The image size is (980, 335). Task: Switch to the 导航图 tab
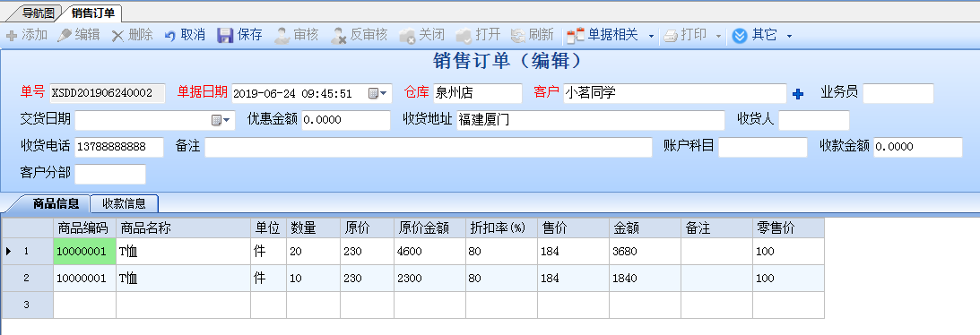pos(39,13)
